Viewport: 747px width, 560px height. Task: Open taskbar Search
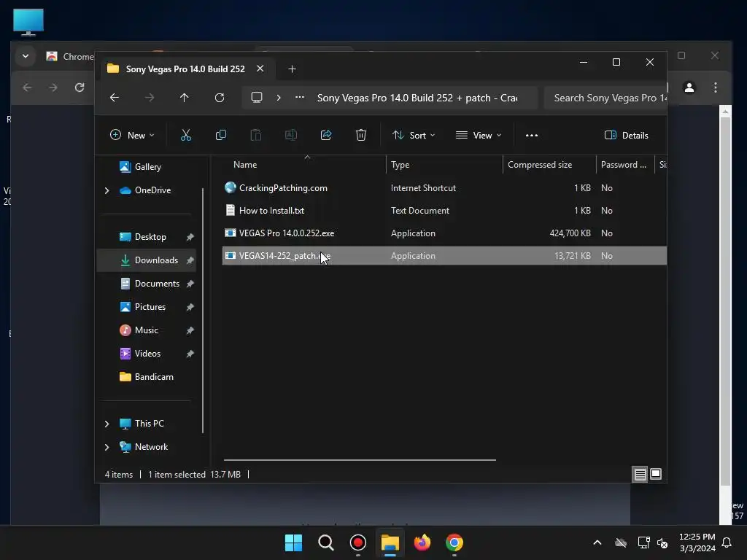coord(326,542)
